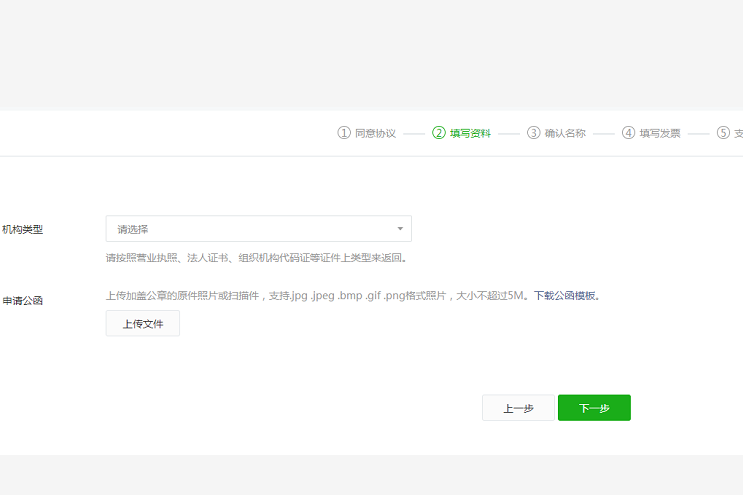Open the 下载公函模板 download link
This screenshot has height=495, width=743.
click(565, 296)
